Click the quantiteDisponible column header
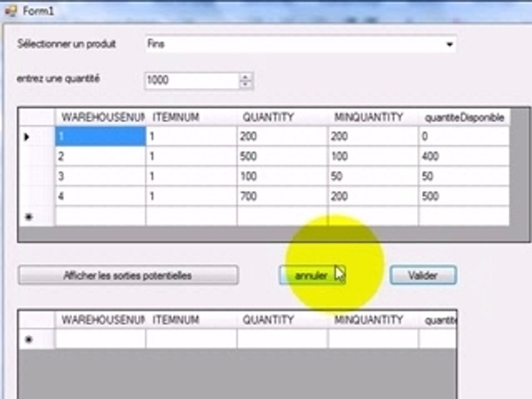 coord(464,117)
